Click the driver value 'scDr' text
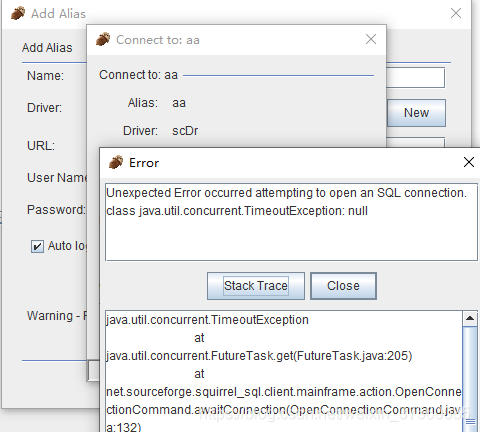Screen dimensions: 480x432 185,131
